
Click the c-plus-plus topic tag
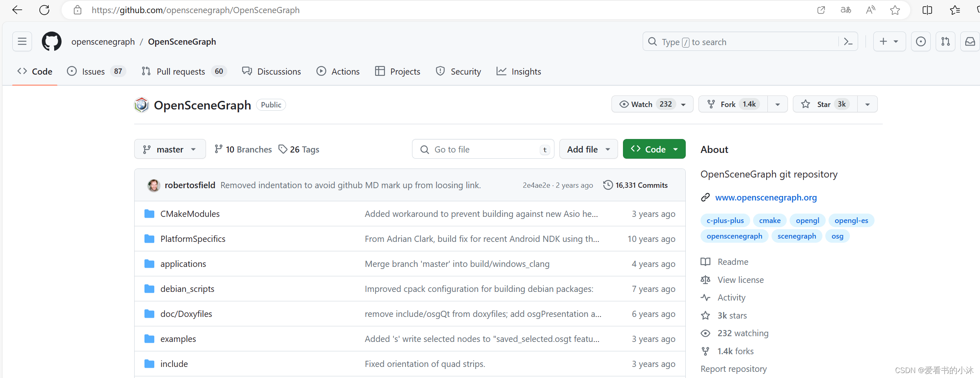coord(725,221)
